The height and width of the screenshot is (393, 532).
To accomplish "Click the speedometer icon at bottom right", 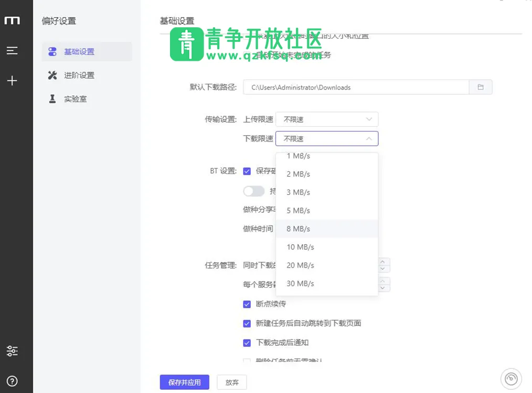I will [x=511, y=378].
